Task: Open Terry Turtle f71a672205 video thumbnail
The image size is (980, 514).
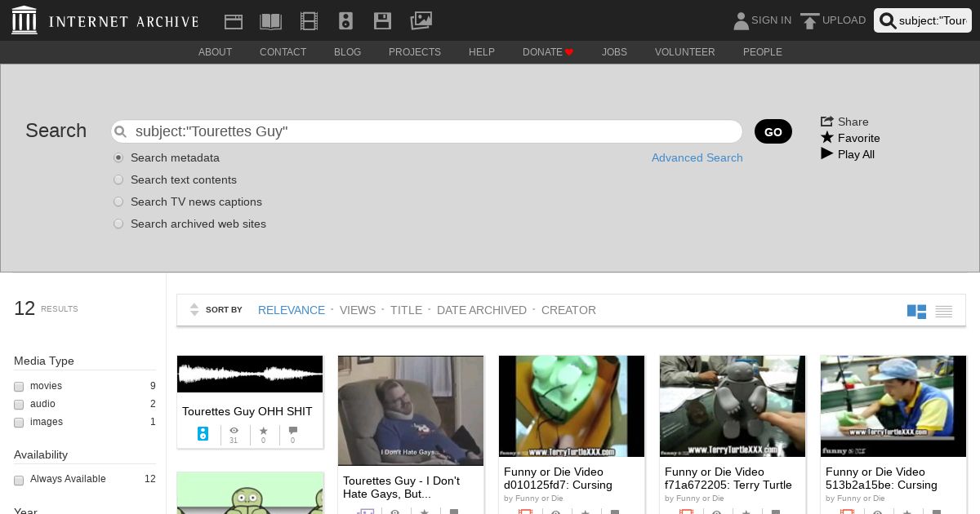Action: [x=733, y=406]
